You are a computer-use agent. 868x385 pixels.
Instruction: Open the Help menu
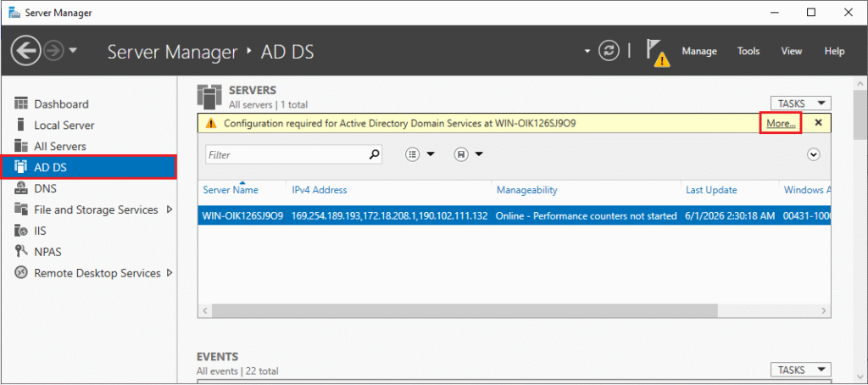[x=834, y=51]
